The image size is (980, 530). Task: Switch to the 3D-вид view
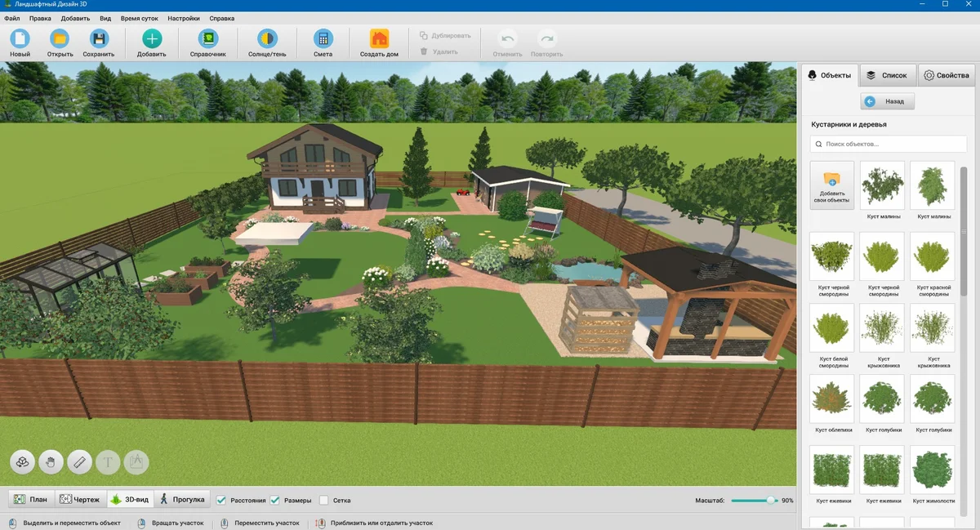pos(130,499)
